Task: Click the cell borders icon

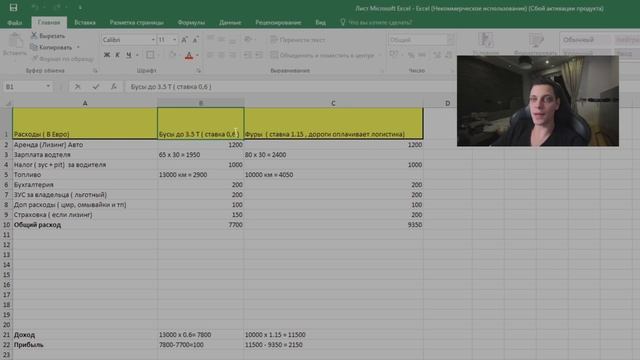Action: [x=150, y=55]
